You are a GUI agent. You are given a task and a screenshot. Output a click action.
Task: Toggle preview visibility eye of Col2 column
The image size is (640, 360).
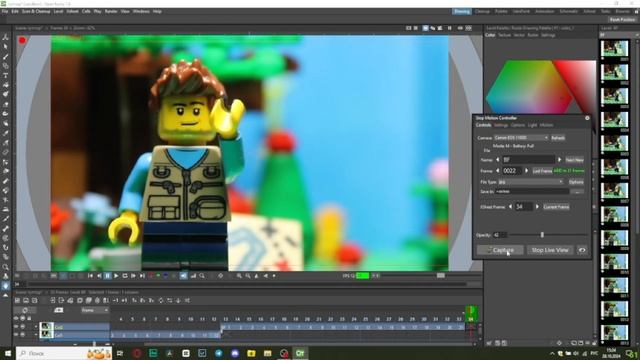tap(16, 327)
